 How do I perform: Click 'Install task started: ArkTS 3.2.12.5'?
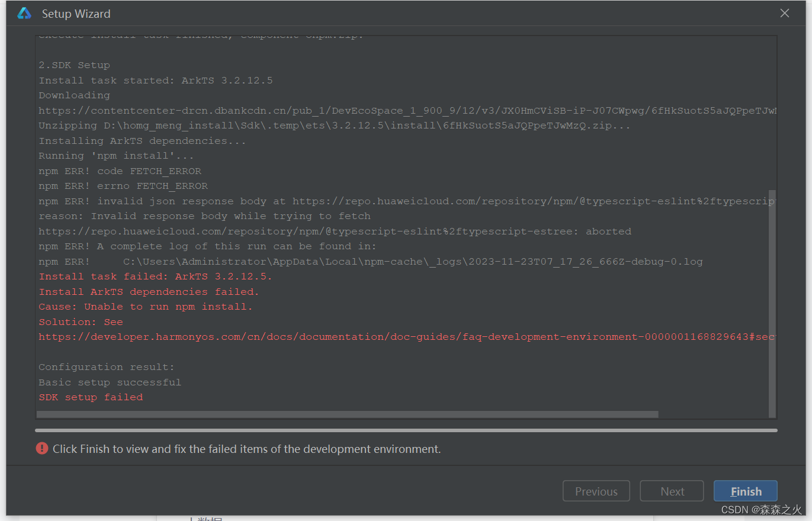click(x=155, y=81)
